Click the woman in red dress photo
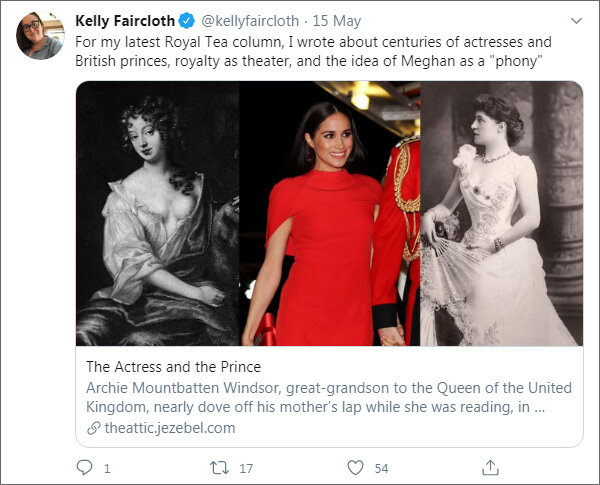 (330, 213)
